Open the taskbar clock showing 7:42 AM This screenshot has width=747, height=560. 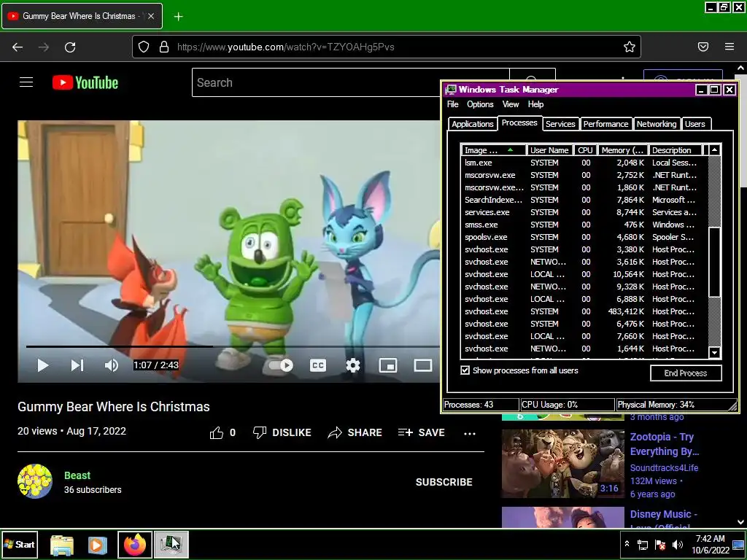tap(710, 544)
